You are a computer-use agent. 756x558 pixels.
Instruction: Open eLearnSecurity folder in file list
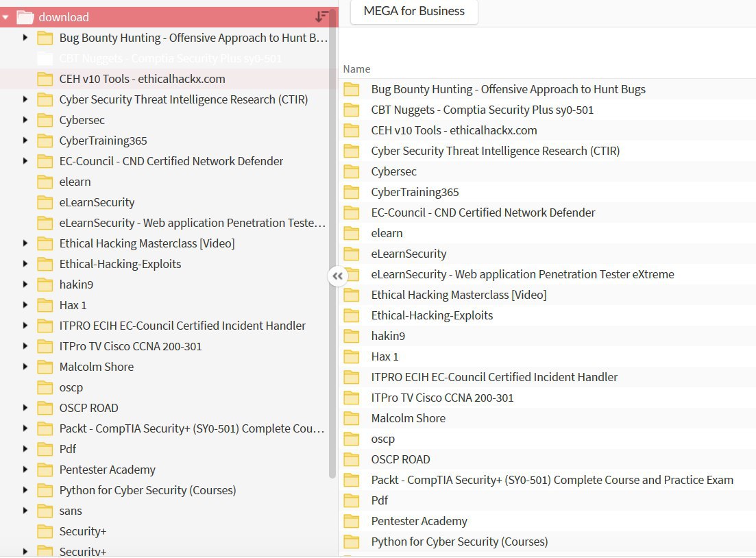tap(409, 254)
